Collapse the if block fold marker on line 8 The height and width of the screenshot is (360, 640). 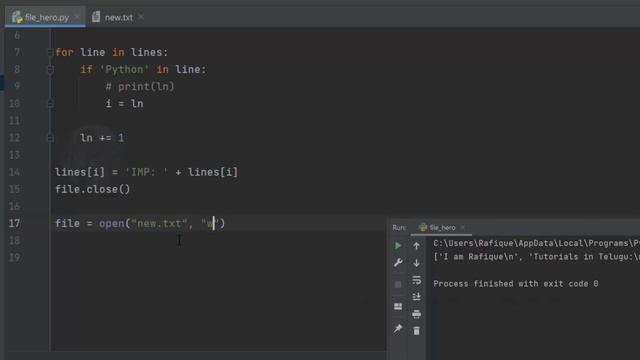(x=50, y=70)
